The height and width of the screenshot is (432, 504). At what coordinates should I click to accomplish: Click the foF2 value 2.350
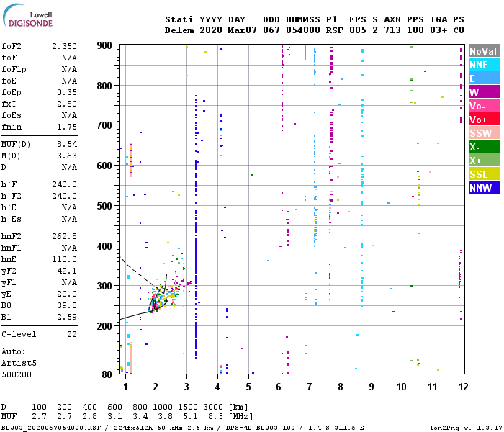click(65, 46)
